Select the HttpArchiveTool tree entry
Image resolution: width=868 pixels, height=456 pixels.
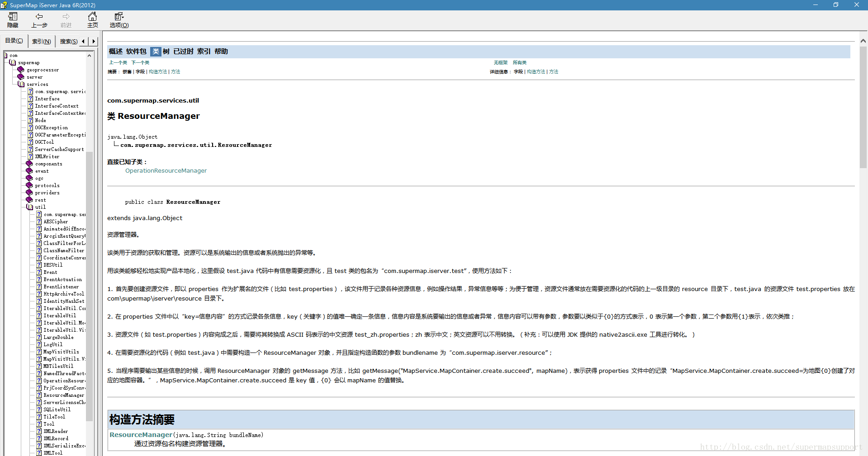[x=64, y=294]
